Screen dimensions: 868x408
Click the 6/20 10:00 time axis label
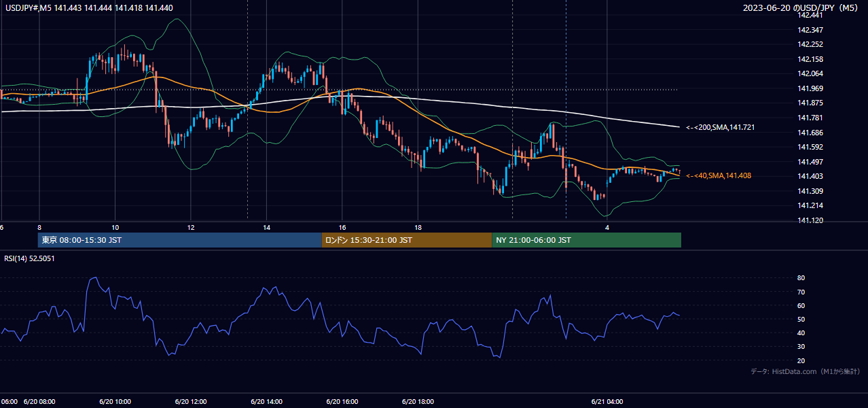click(x=115, y=401)
